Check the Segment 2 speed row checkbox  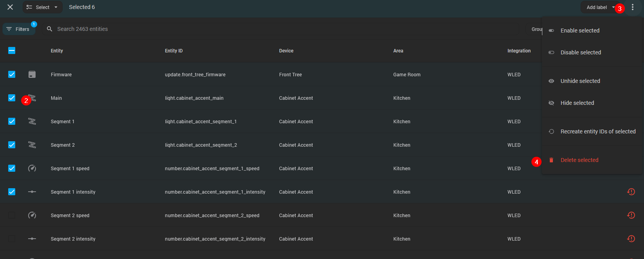[x=12, y=215]
